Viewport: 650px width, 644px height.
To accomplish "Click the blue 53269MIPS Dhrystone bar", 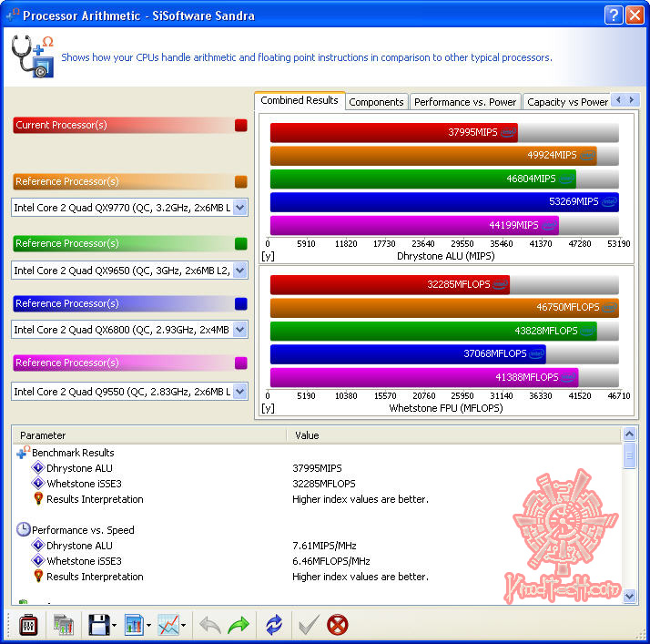I will (x=444, y=201).
